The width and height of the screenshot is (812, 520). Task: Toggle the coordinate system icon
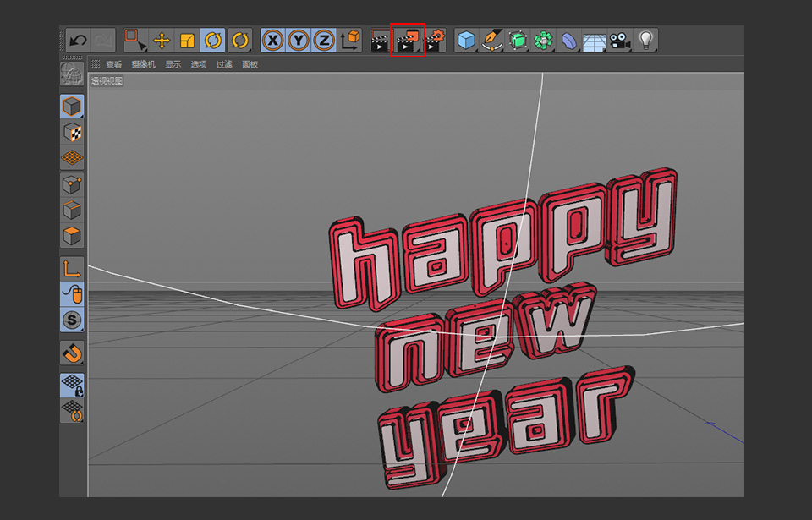coord(349,41)
